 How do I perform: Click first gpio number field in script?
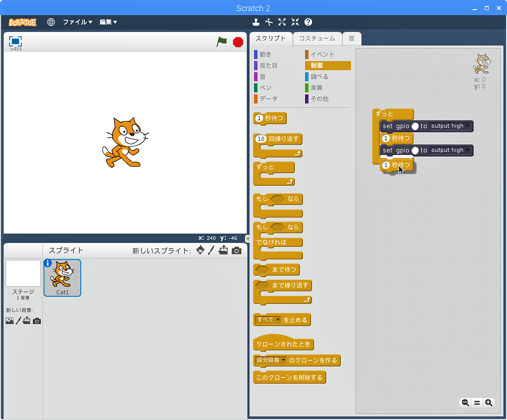pyautogui.click(x=415, y=126)
